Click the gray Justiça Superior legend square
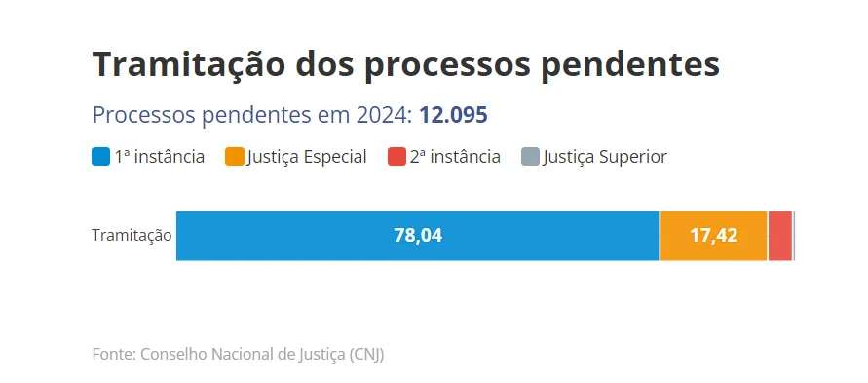The width and height of the screenshot is (868, 383). [530, 157]
